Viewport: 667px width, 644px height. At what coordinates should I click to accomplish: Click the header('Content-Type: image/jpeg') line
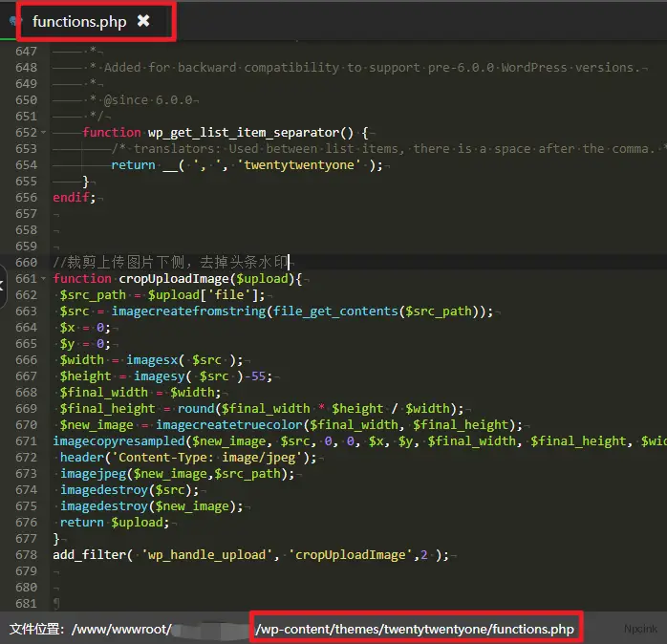pyautogui.click(x=188, y=458)
